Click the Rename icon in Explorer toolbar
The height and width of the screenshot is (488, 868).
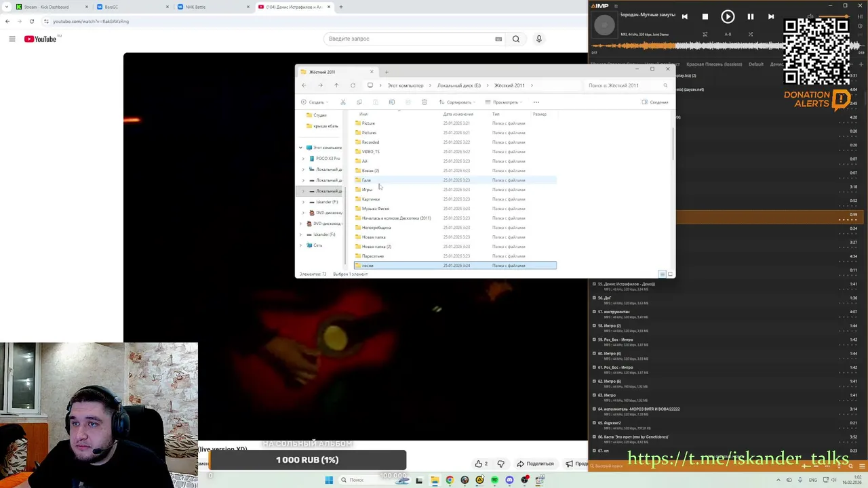pyautogui.click(x=392, y=102)
